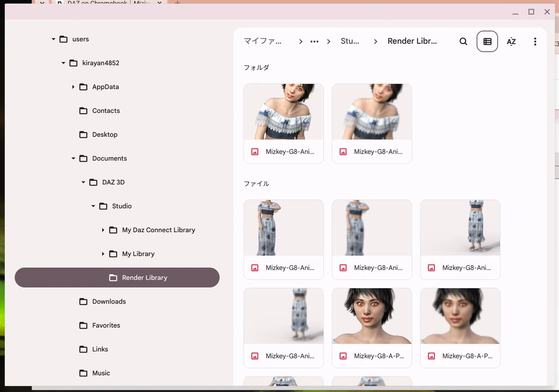Screen dimensions: 559x392
Task: Click the Favorites folder icon
Action: [83, 325]
